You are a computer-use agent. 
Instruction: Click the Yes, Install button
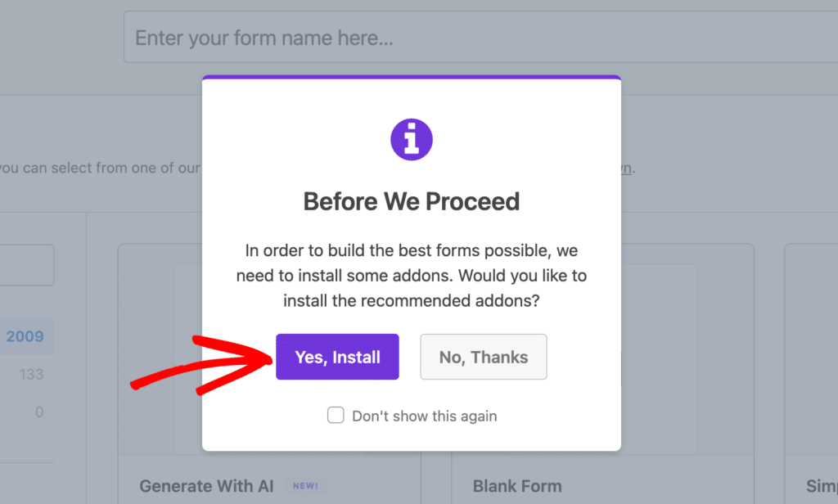click(x=337, y=357)
